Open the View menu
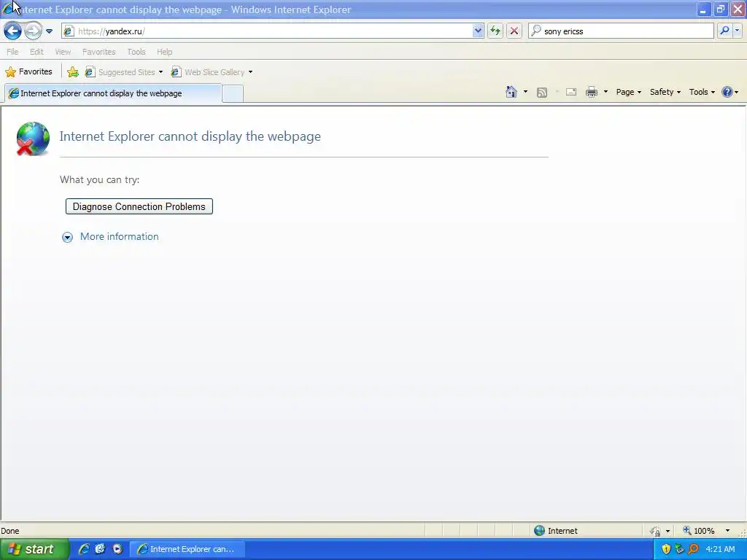The height and width of the screenshot is (560, 747). [63, 52]
